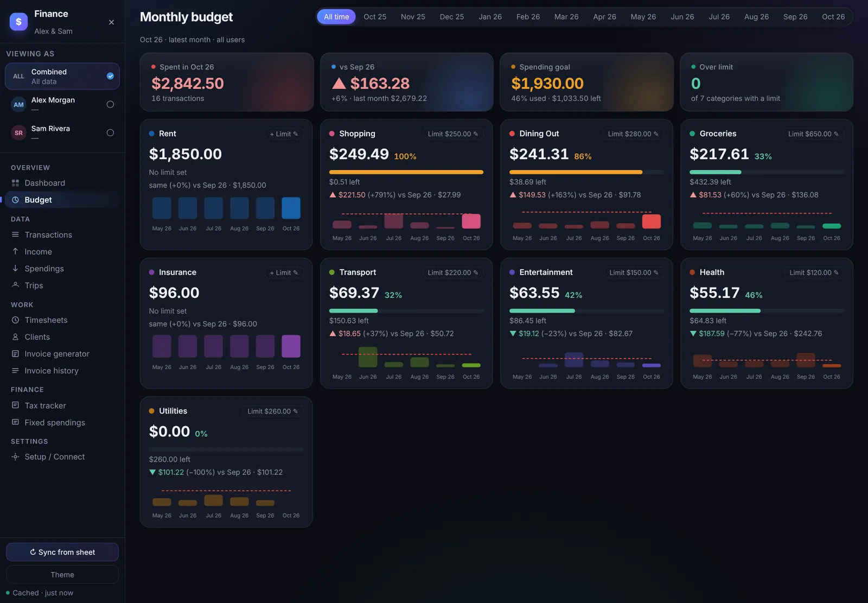The image size is (868, 603).
Task: Switch view to Alex Morgan
Action: pos(62,104)
